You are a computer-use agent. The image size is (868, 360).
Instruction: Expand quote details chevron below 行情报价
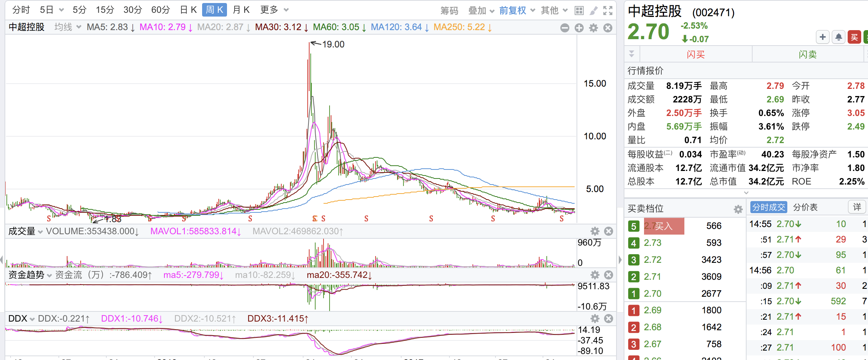(746, 193)
